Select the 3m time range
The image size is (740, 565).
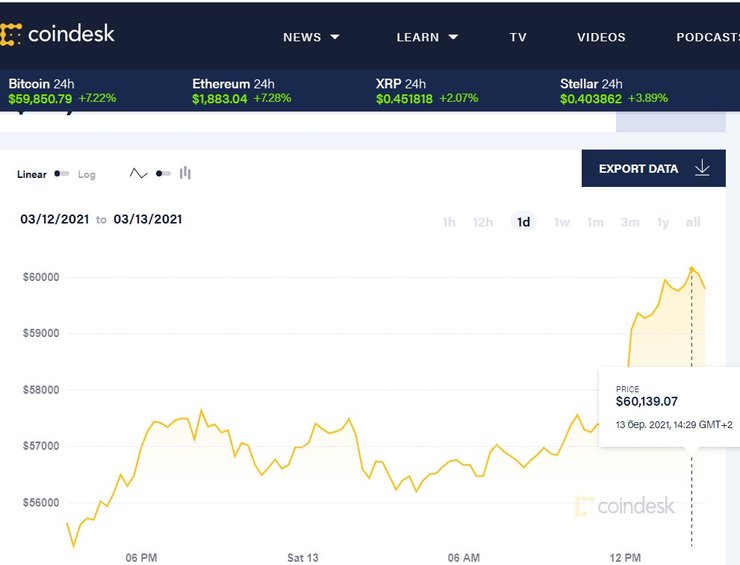click(630, 222)
